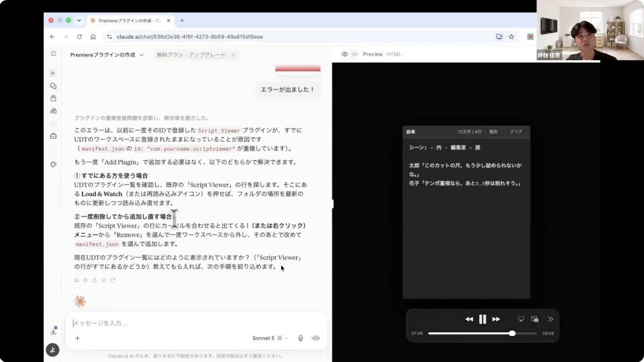Click the panel divider handle between chat and preview
Screen dimensions: 644x362
[332, 204]
